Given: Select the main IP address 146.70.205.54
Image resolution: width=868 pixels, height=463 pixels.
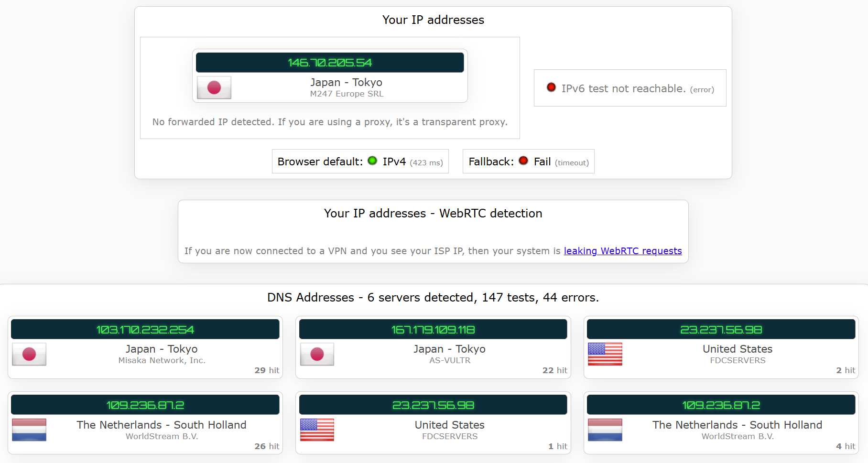Looking at the screenshot, I should pyautogui.click(x=330, y=63).
